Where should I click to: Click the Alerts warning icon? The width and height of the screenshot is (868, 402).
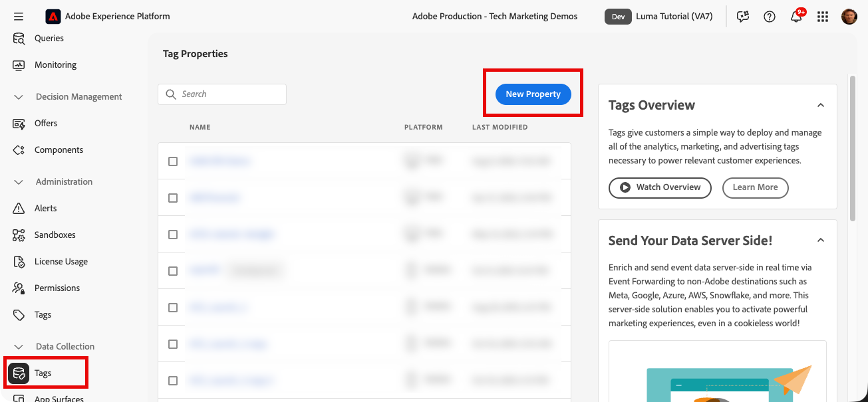coord(19,209)
